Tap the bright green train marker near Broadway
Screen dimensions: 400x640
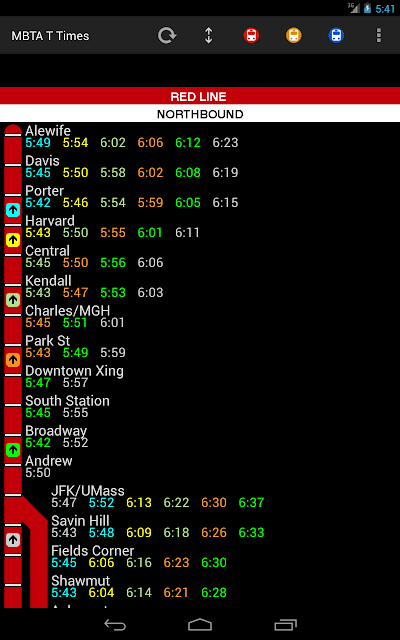click(x=13, y=450)
